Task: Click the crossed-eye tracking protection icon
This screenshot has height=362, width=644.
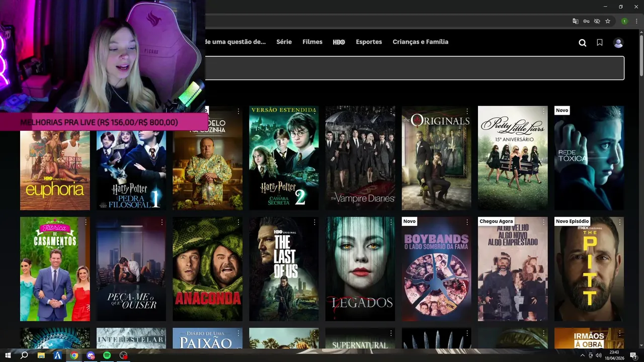Action: pos(597,21)
